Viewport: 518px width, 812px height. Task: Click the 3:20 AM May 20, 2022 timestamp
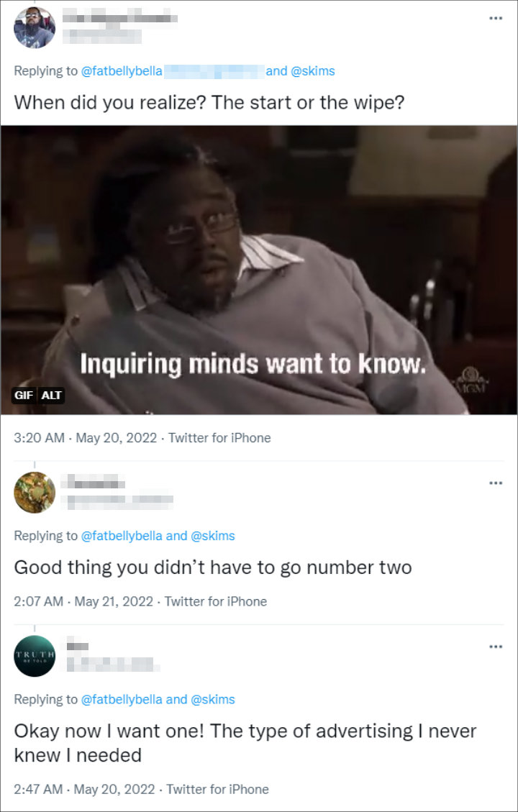pyautogui.click(x=85, y=438)
